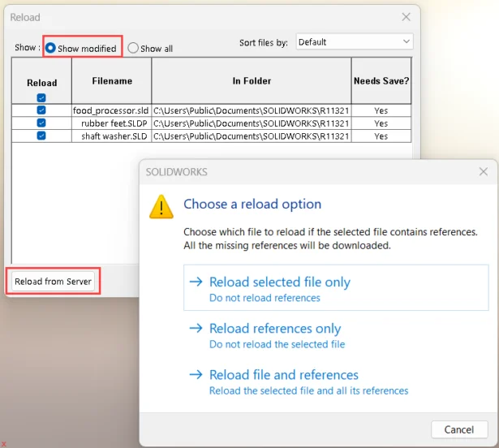Click Yes in rubber feet.SLDP row
The width and height of the screenshot is (499, 448).
click(x=381, y=123)
